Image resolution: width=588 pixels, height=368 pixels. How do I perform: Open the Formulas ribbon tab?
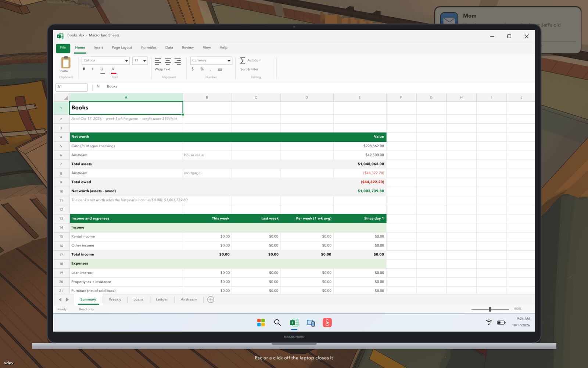pyautogui.click(x=148, y=47)
